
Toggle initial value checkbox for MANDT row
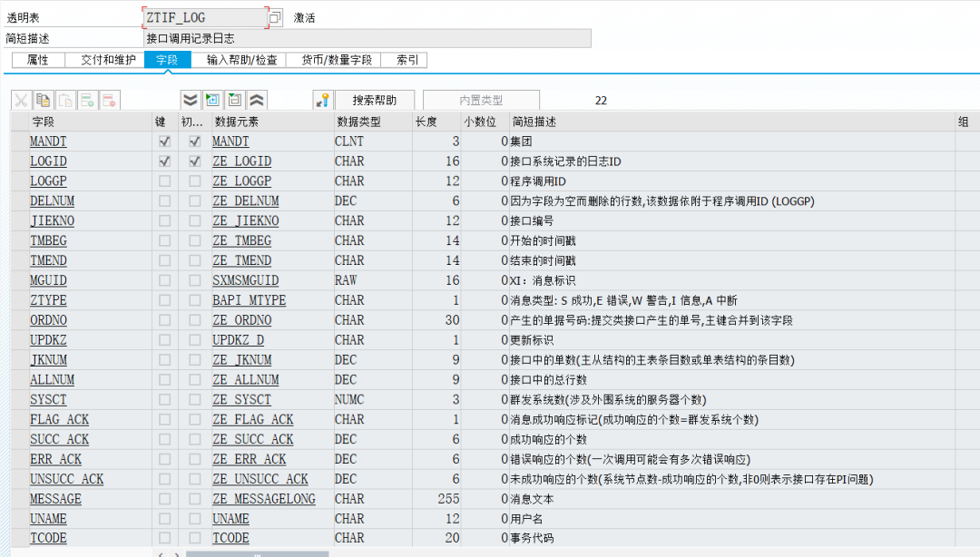tap(195, 142)
